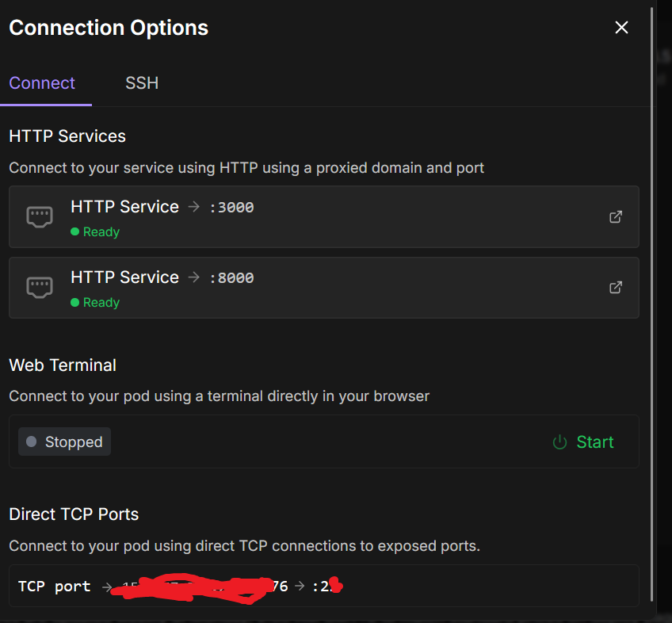Click the HTTP Service :8000 label
This screenshot has height=623, width=672.
click(124, 277)
